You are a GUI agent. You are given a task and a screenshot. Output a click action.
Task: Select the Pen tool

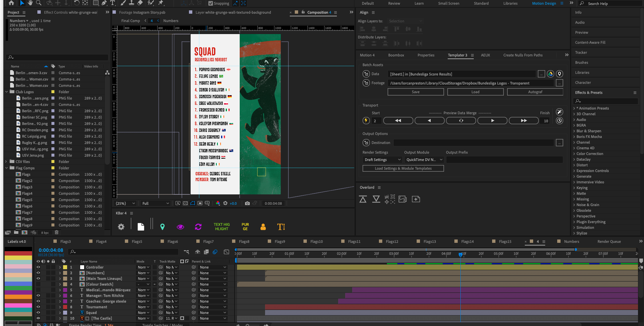click(x=104, y=3)
